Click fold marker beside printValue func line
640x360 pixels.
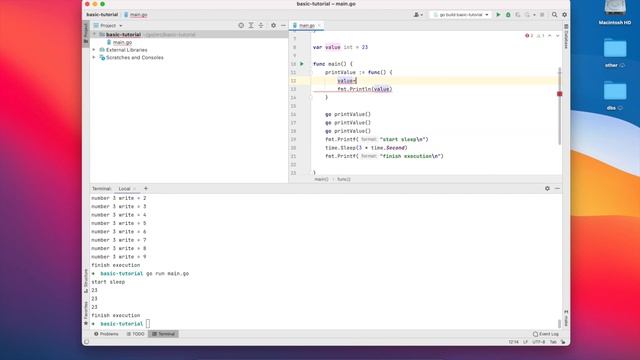pyautogui.click(x=311, y=72)
